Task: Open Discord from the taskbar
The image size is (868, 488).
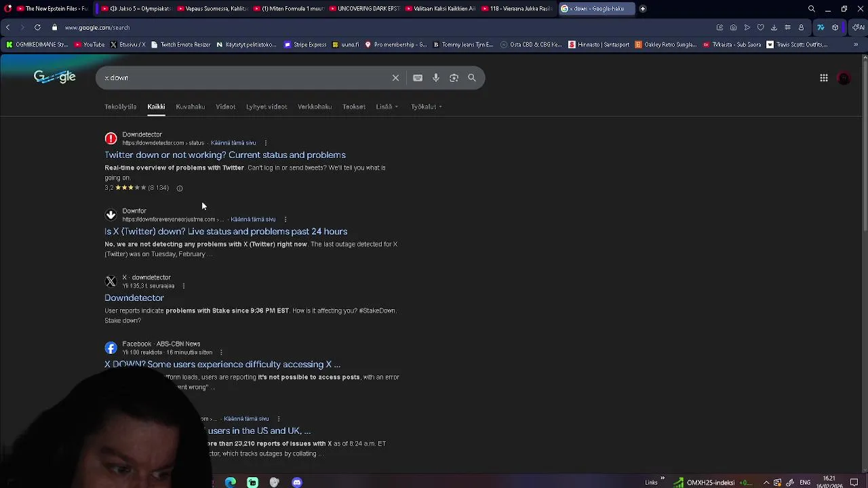Action: [297, 483]
